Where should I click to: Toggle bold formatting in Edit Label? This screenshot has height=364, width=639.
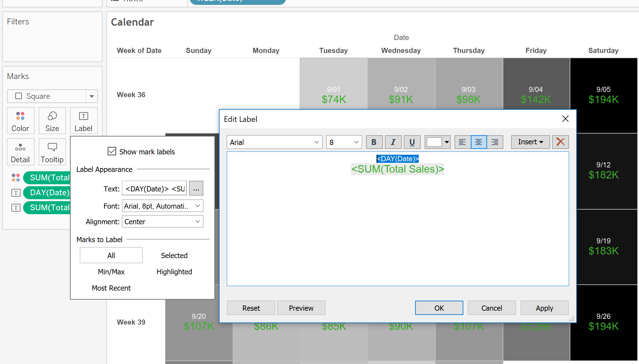click(x=374, y=142)
